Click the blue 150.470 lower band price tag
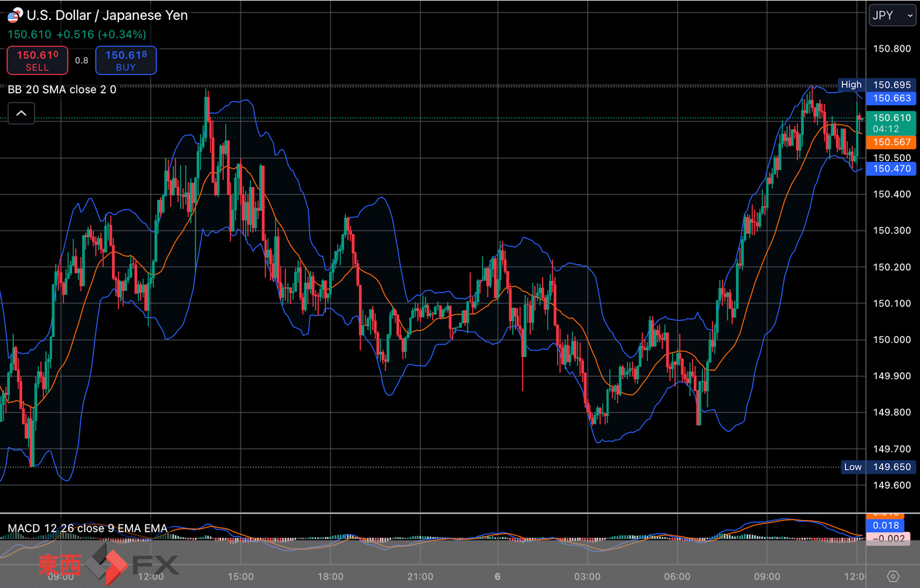The width and height of the screenshot is (920, 588). [x=891, y=169]
